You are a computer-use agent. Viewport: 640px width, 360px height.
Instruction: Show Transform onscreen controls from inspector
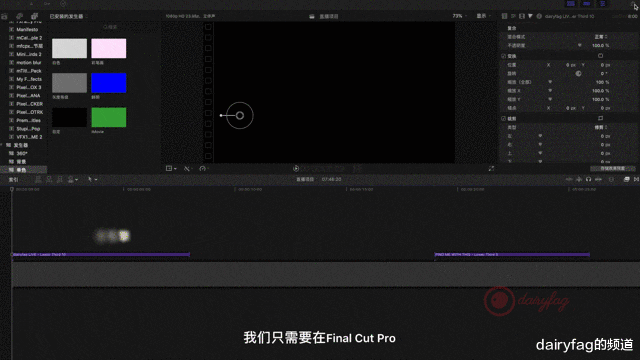[600, 56]
